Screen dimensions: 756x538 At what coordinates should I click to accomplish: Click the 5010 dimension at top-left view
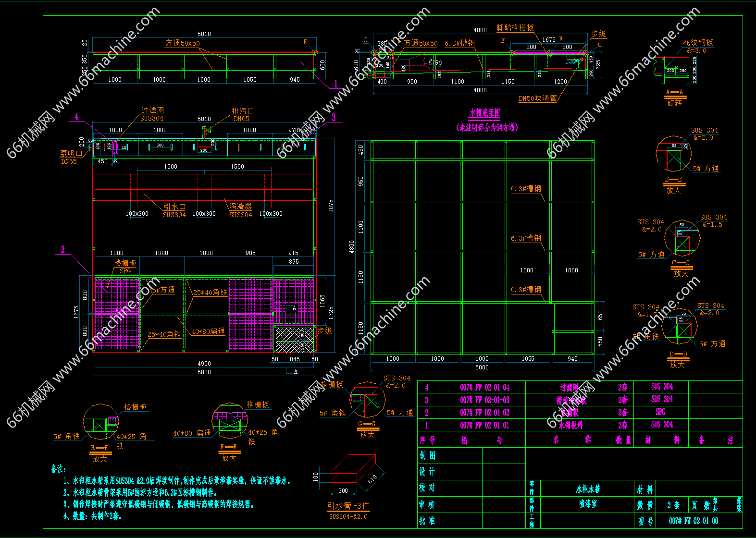coord(204,34)
